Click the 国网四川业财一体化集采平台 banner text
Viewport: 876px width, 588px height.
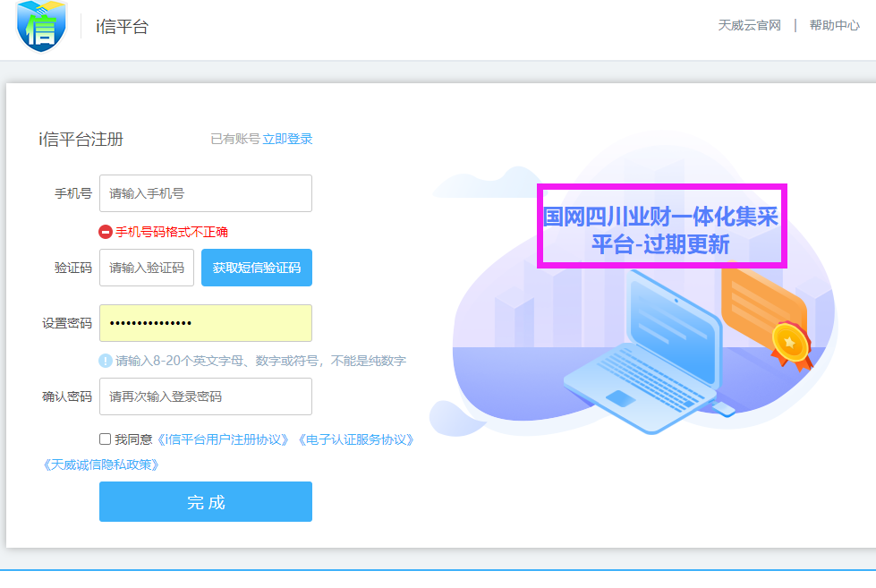click(660, 227)
